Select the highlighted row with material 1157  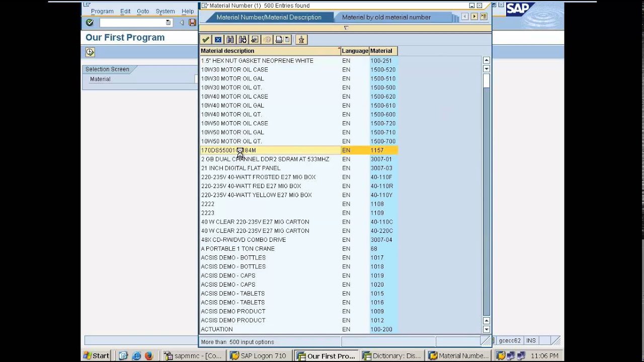pyautogui.click(x=299, y=150)
